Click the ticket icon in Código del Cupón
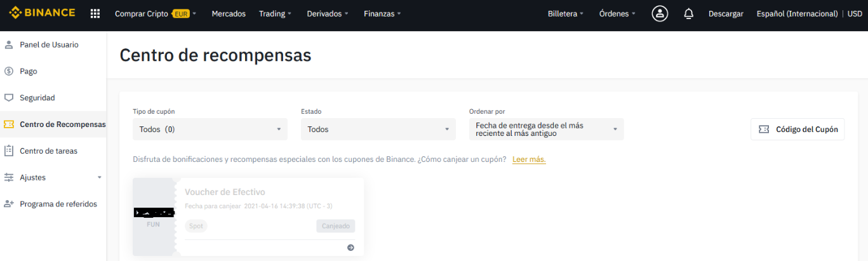The image size is (868, 261). (x=765, y=129)
